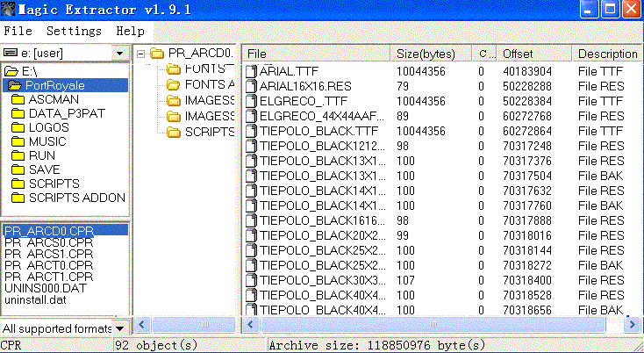Click the Magic Extractor title bar icon
644x353 pixels.
click(x=8, y=9)
